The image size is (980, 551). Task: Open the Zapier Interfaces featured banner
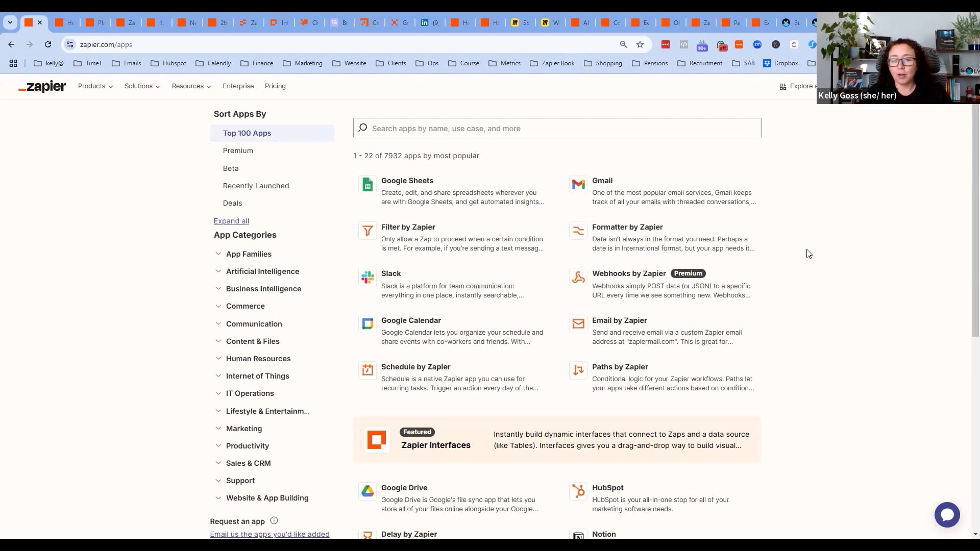(557, 440)
